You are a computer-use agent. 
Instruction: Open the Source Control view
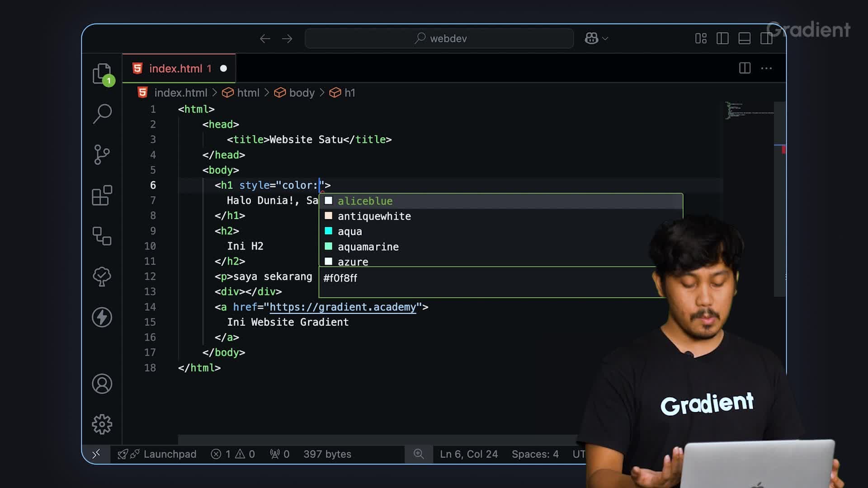click(102, 154)
